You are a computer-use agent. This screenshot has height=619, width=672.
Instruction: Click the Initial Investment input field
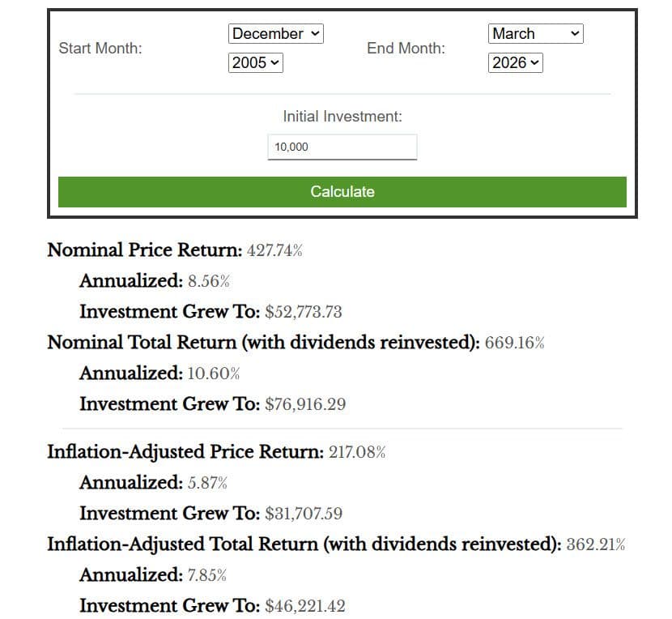click(342, 147)
